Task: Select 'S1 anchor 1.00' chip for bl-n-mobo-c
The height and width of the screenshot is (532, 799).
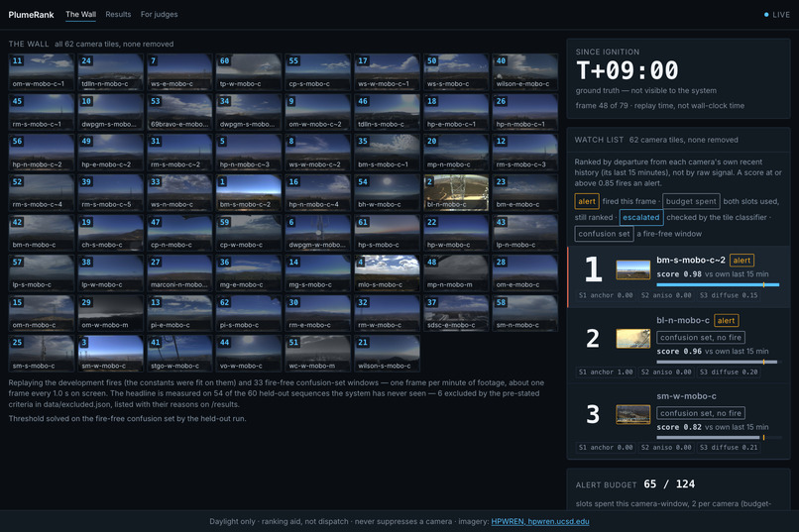Action: (606, 372)
